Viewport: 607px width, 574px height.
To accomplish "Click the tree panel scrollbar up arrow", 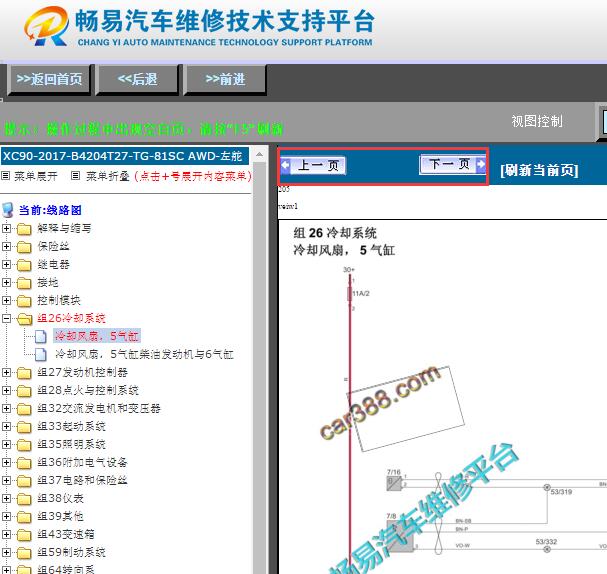I will click(x=259, y=154).
